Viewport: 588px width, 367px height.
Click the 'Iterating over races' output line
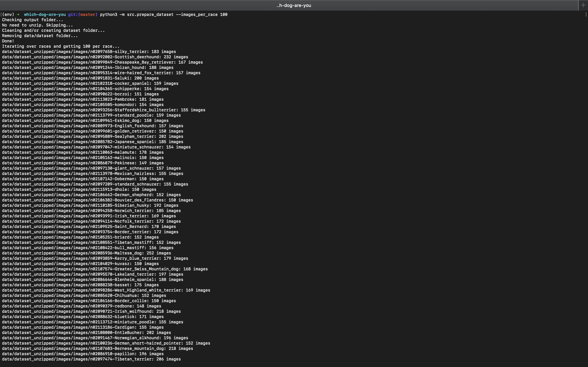(61, 46)
